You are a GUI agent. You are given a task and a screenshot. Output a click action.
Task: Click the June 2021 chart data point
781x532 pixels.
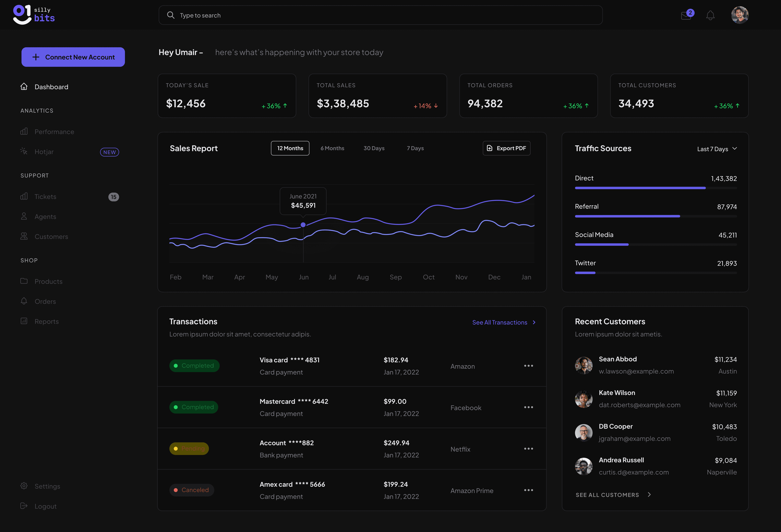point(303,225)
